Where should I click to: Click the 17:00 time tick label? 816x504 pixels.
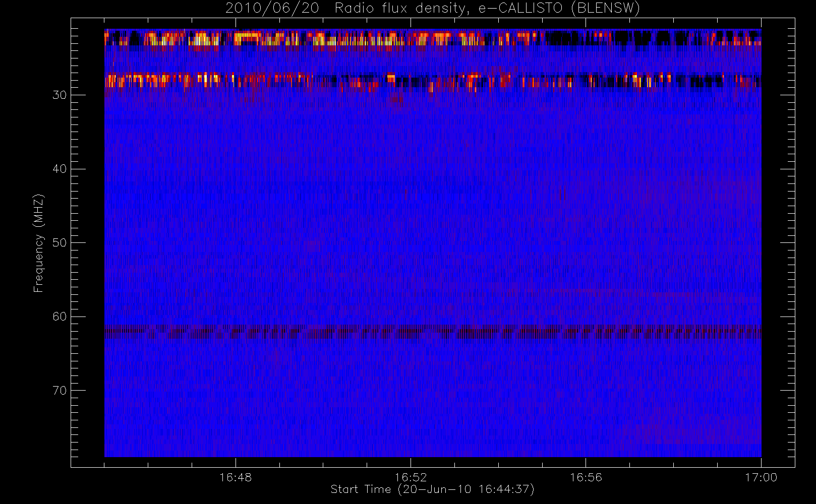[x=761, y=477]
